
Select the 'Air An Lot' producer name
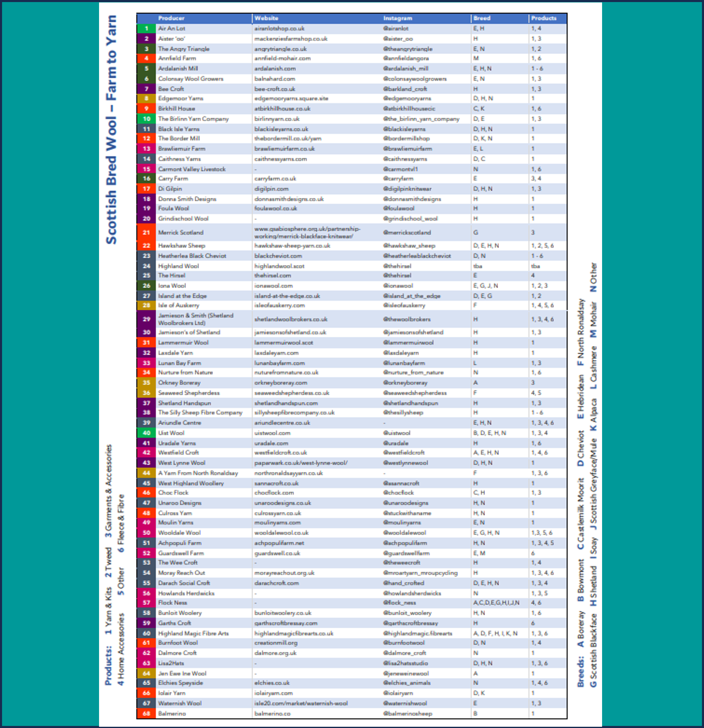(171, 28)
